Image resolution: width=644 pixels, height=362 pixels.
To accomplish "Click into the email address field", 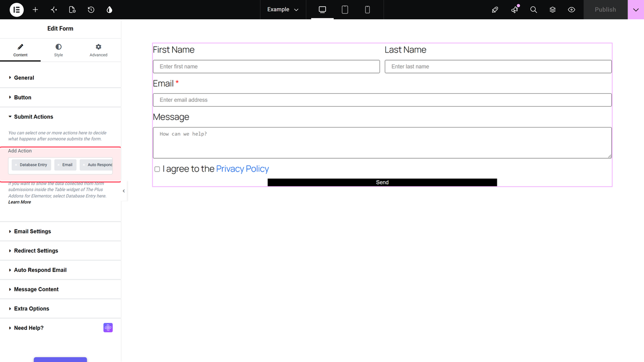I will [x=382, y=100].
